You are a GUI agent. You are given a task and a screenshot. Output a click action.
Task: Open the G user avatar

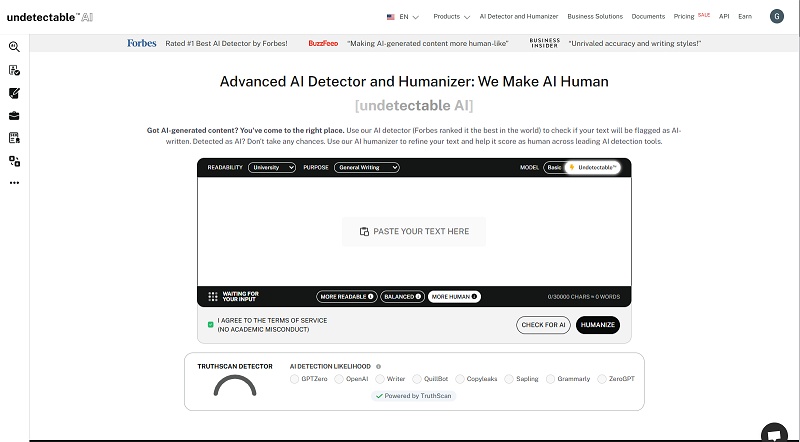(777, 16)
